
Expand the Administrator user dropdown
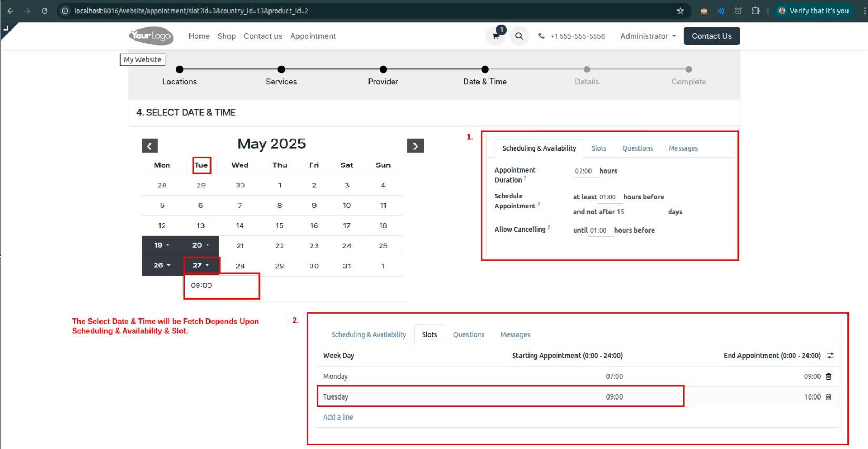647,36
